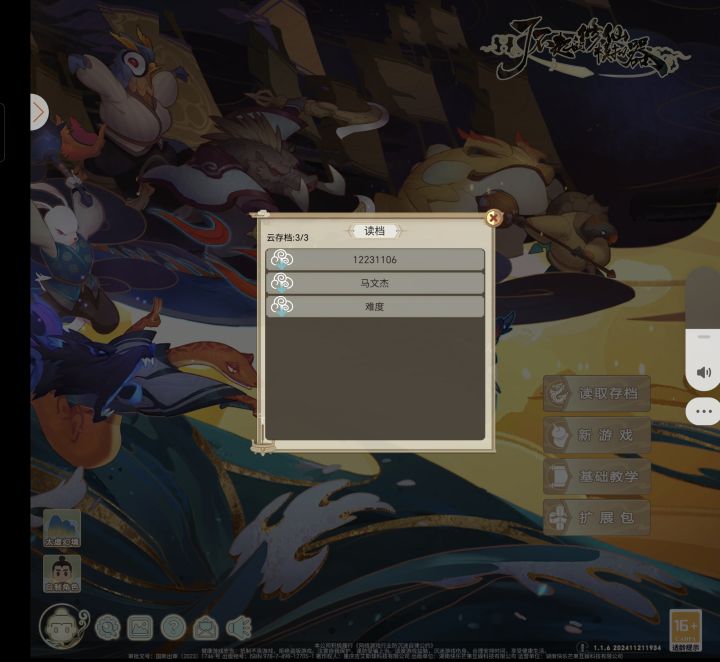Screen dimensions: 720x662
Task: Toggle the speaker volume icon
Action: 703,372
